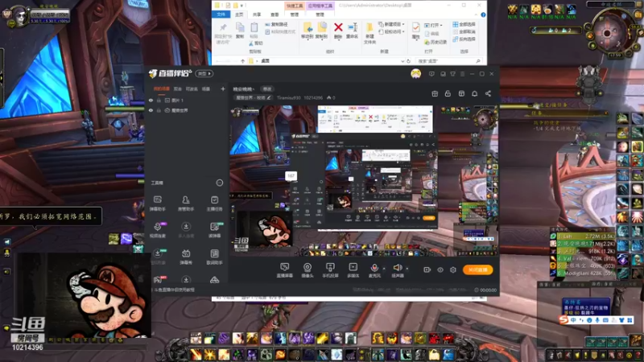644x362 pixels.
Task: Open the streaming app hamburger menu
Action: (x=462, y=74)
